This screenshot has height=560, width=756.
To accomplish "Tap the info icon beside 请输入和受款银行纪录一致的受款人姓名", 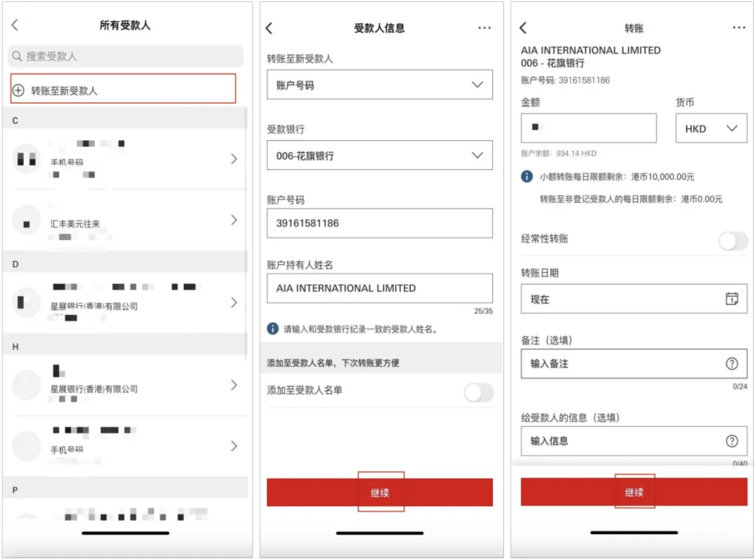I will click(273, 329).
